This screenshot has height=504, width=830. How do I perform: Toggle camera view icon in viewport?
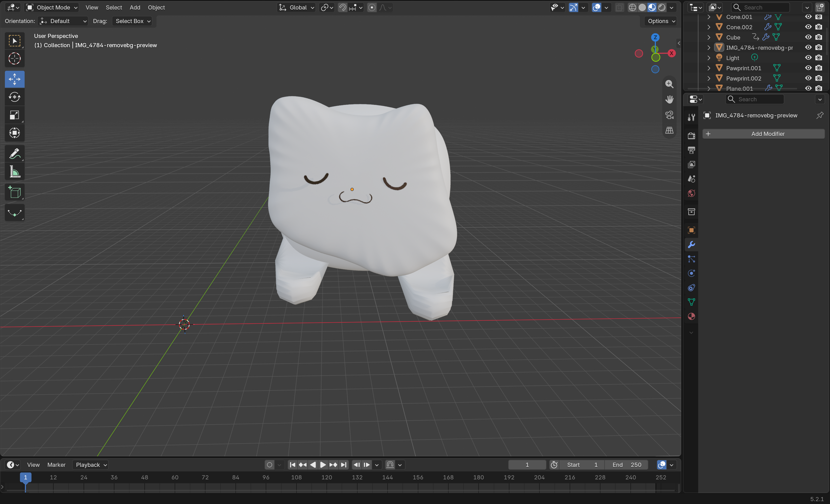669,115
